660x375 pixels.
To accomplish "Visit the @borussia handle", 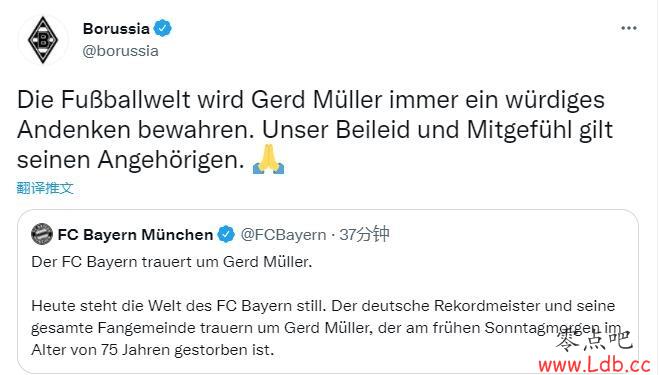I will point(120,51).
